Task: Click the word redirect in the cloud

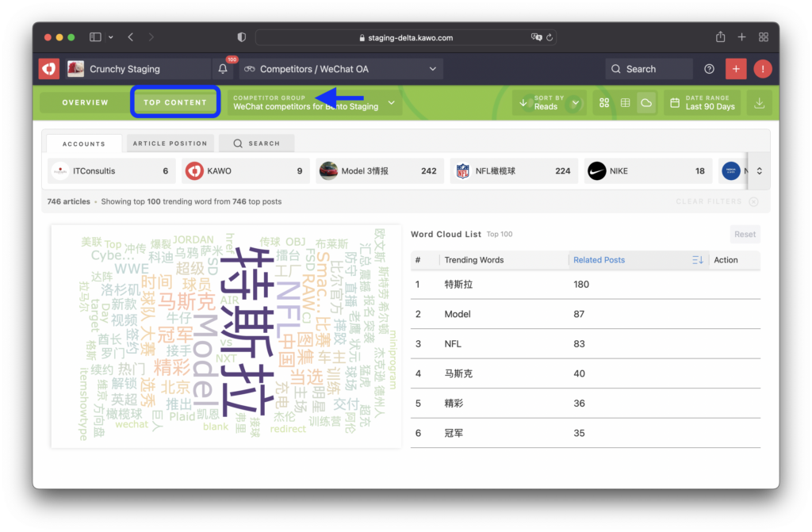Action: coord(288,429)
